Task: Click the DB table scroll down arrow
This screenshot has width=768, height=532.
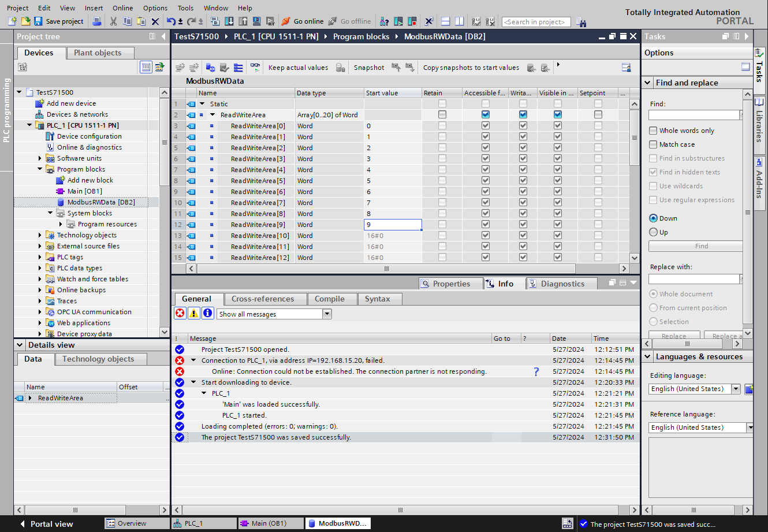Action: 635,258
